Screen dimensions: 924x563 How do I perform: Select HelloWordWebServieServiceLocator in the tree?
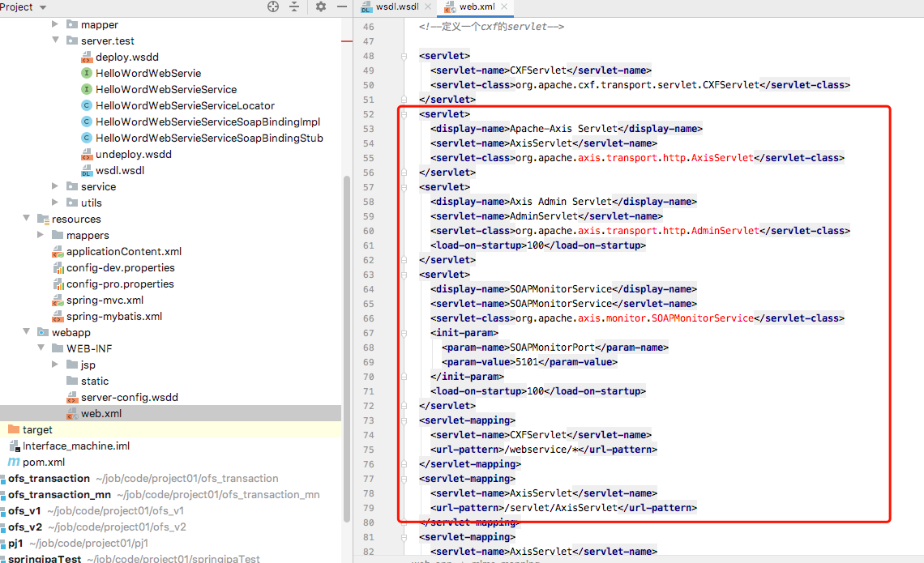coord(185,105)
